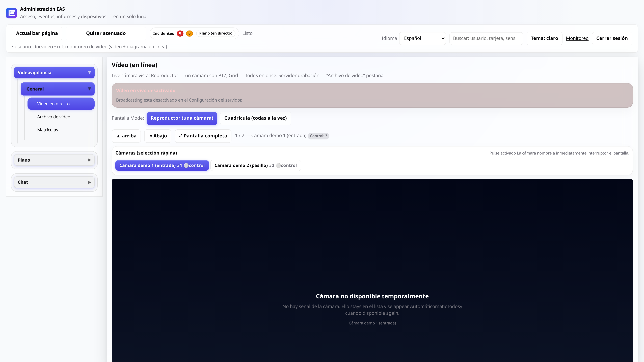
Task: Open Archivo de vídeo in sidebar
Action: [x=54, y=117]
